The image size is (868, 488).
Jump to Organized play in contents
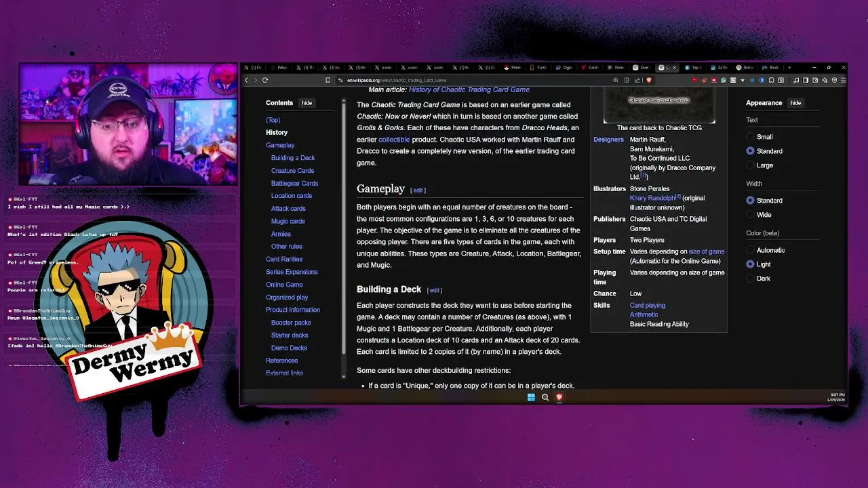(287, 297)
